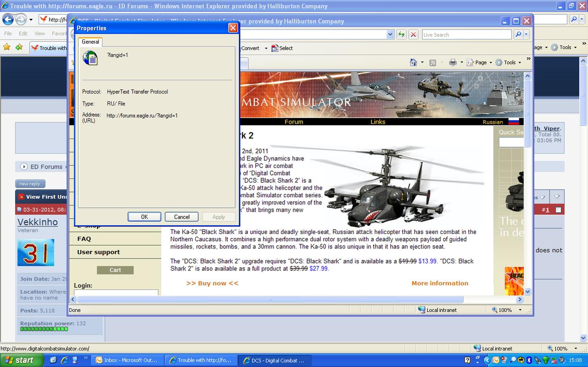Click the Add to Favorites icon

(19, 47)
